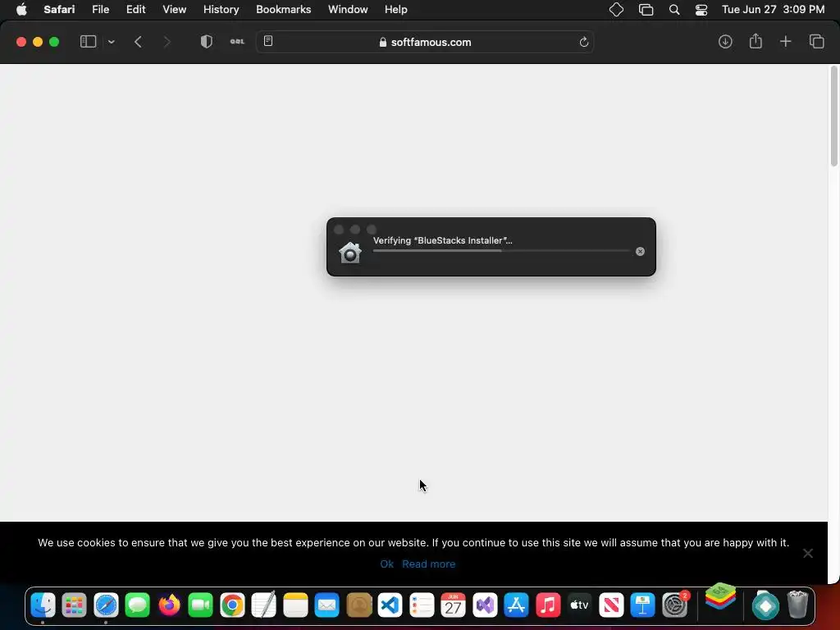Click the diamond menu bar status icon
Image resolution: width=840 pixels, height=630 pixels.
(616, 10)
